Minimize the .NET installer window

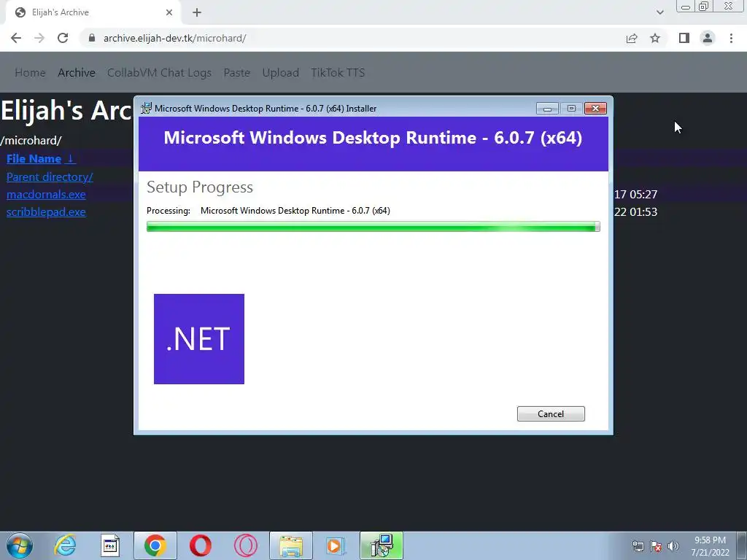(x=547, y=109)
